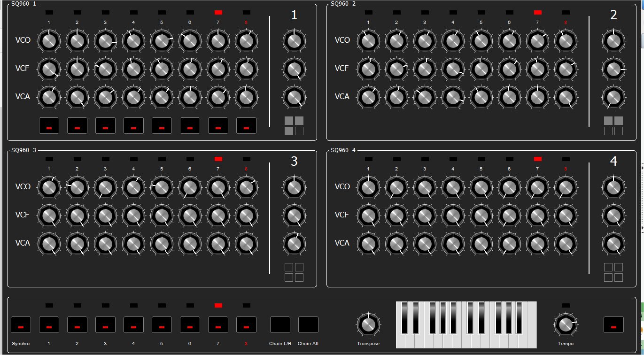This screenshot has width=644, height=355.
Task: Click SQ960 4 VCF knob for step 3
Action: pyautogui.click(x=425, y=216)
